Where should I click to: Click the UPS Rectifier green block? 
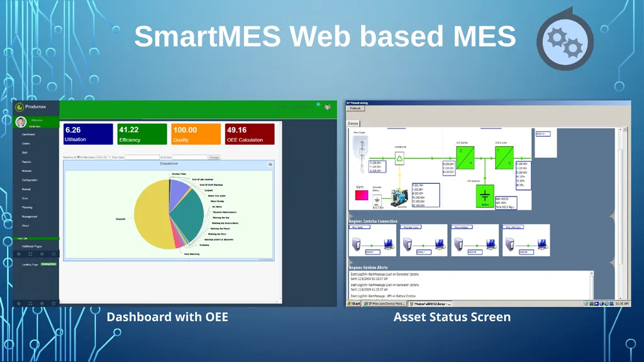pos(465,157)
